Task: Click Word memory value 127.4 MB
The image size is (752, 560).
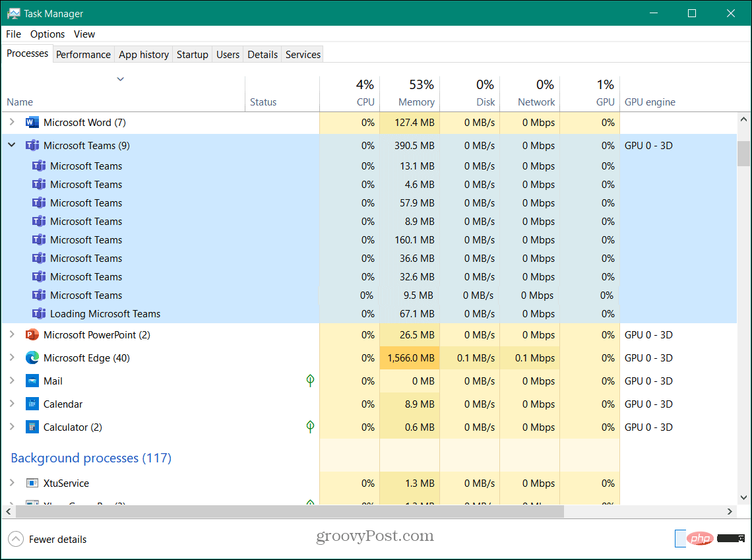Action: click(x=414, y=122)
